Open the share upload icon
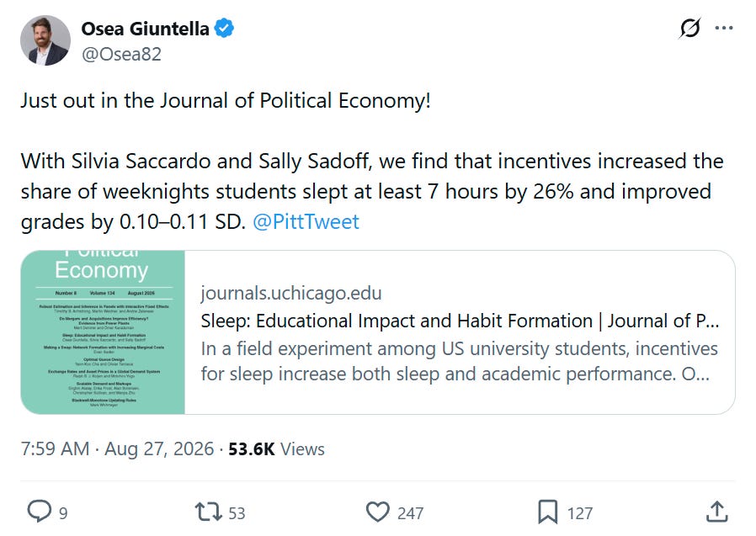Viewport: 756px width, 536px height. click(x=717, y=512)
